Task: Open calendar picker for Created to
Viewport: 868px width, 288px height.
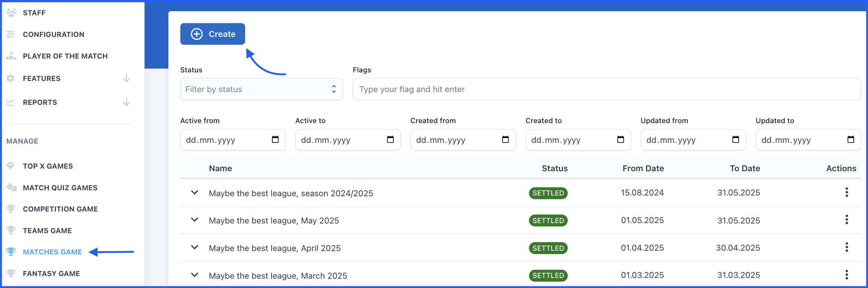Action: tap(621, 140)
